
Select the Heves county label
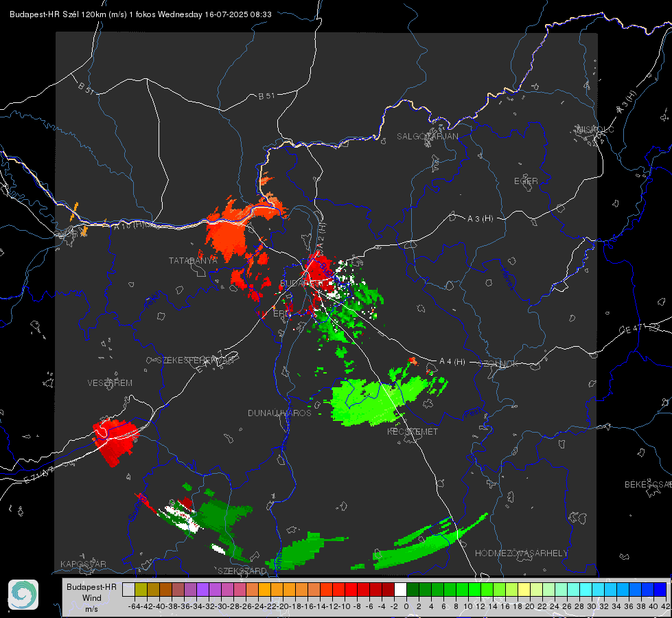(507, 279)
